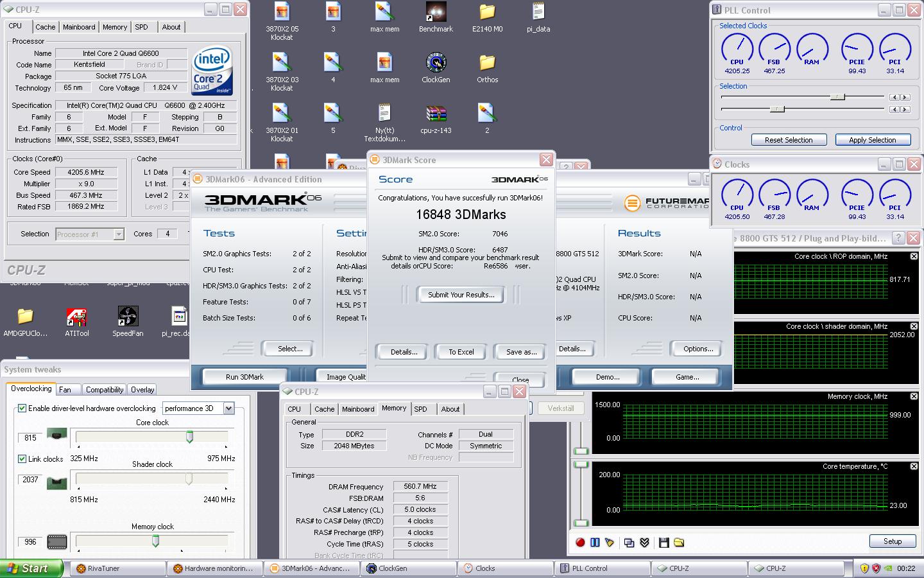Click Options... button in 3DMark06 Results
The image size is (924, 578).
pyautogui.click(x=698, y=349)
